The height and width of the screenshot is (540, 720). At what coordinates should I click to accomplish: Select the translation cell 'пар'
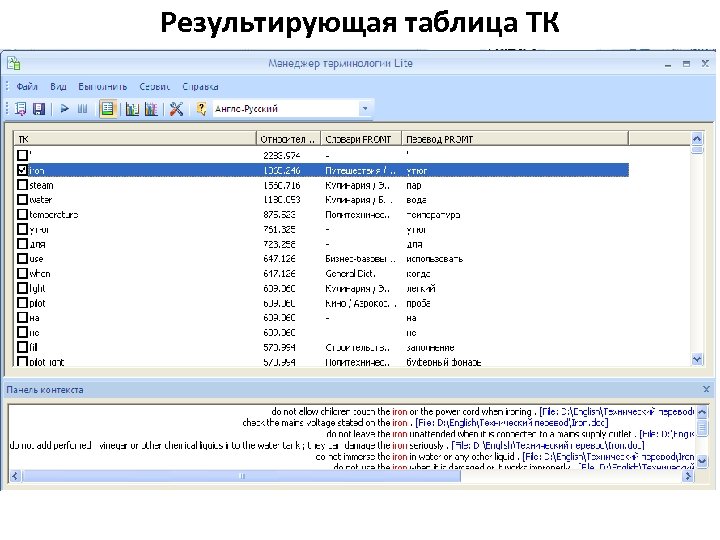(x=414, y=186)
